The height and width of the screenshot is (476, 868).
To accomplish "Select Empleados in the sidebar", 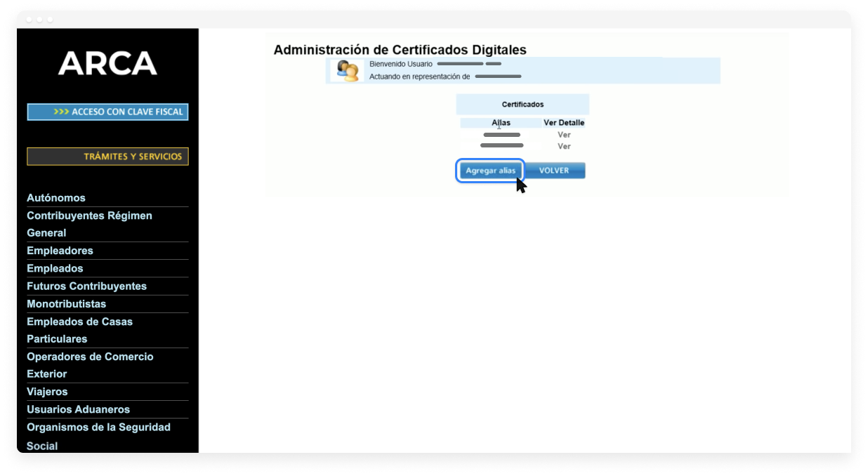I will (55, 268).
